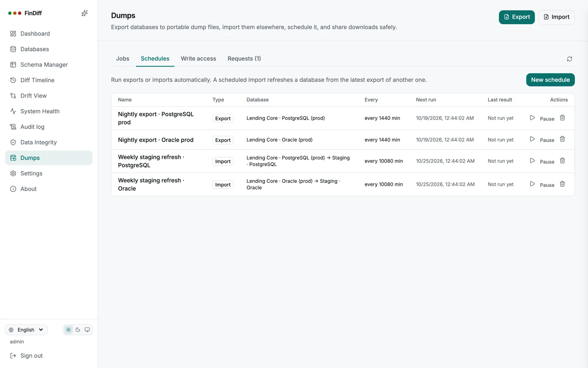Run Nightly export PostgreSQL prod now
The height and width of the screenshot is (368, 588).
click(532, 118)
